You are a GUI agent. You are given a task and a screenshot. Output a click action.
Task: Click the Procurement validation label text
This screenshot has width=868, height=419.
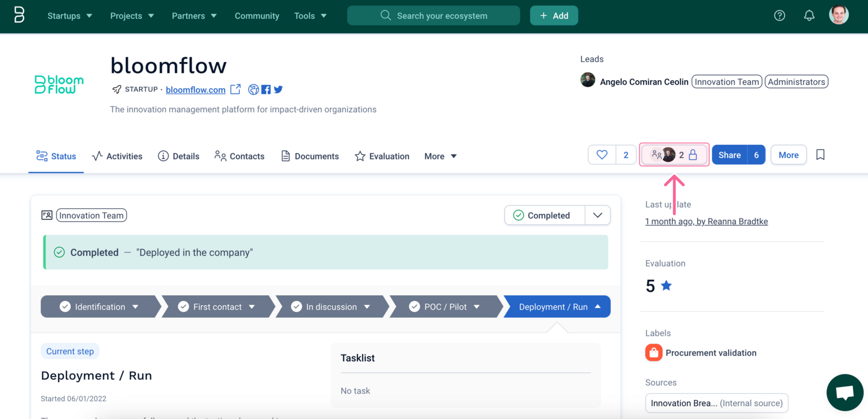click(x=711, y=353)
